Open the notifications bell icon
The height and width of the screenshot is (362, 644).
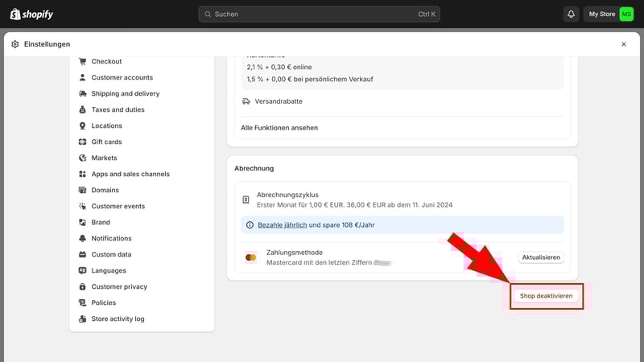571,14
